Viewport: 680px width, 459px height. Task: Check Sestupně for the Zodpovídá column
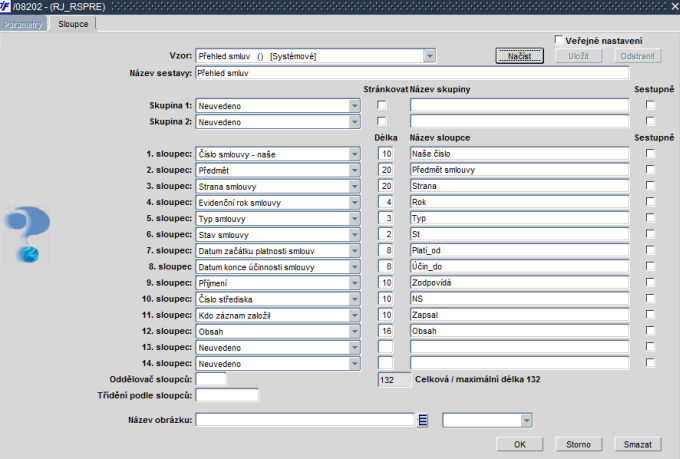tap(650, 282)
